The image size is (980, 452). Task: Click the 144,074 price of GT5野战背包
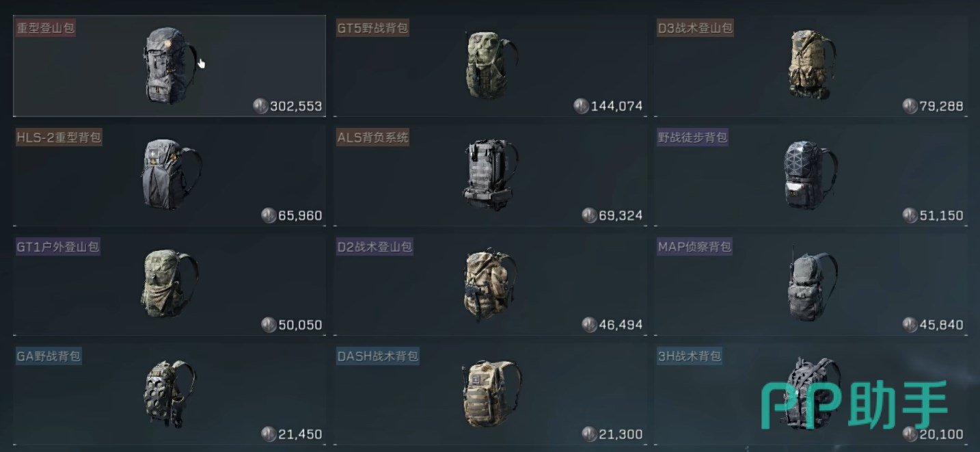click(616, 106)
